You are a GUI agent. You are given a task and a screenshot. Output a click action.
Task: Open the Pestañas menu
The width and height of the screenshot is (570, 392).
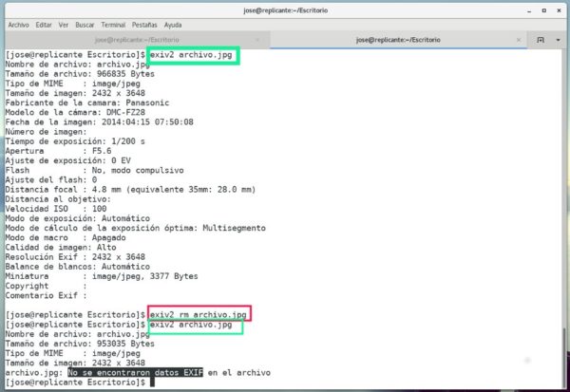coord(145,25)
